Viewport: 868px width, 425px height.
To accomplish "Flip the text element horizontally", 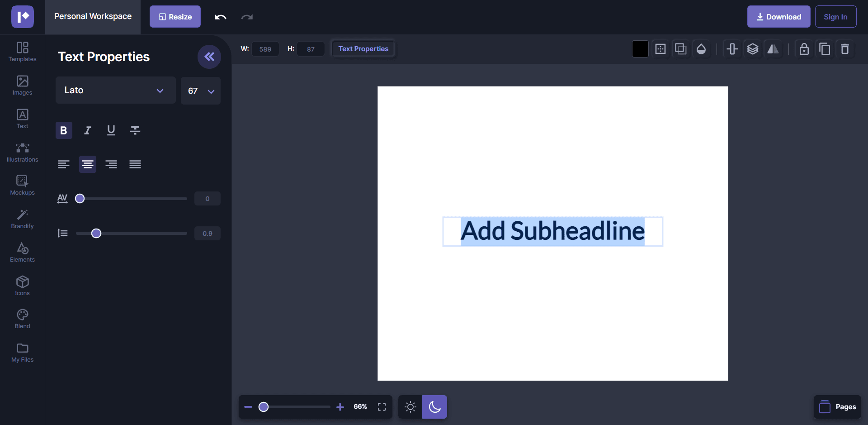I will click(773, 49).
